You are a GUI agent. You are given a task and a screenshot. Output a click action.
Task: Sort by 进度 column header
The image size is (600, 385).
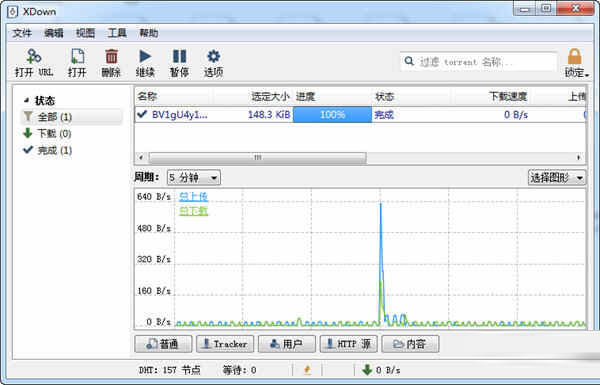coord(305,96)
